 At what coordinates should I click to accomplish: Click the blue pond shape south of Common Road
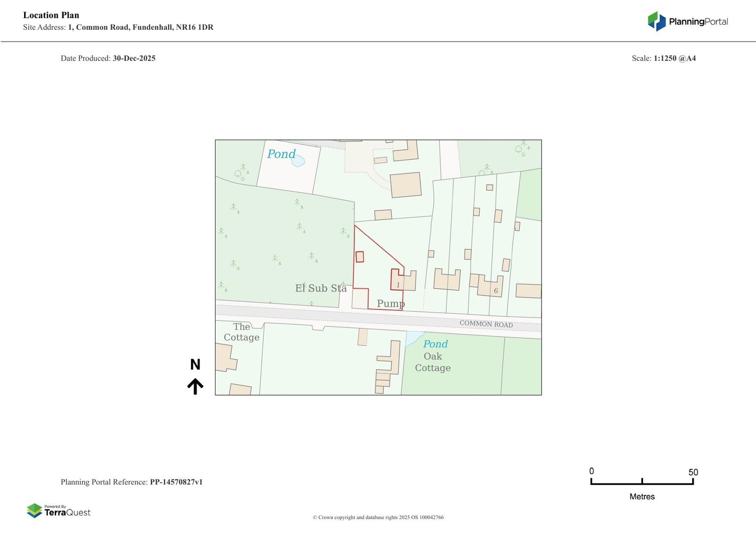coord(413,337)
